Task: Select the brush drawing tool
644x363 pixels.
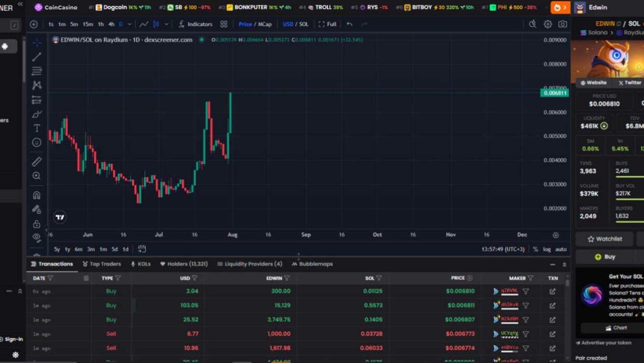Action: tap(36, 114)
